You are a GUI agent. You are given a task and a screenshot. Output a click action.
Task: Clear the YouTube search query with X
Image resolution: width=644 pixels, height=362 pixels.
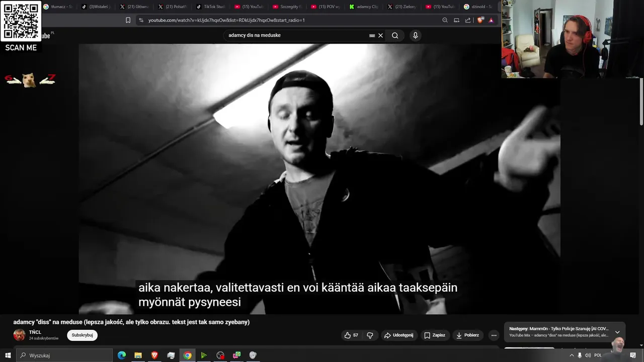(x=381, y=36)
